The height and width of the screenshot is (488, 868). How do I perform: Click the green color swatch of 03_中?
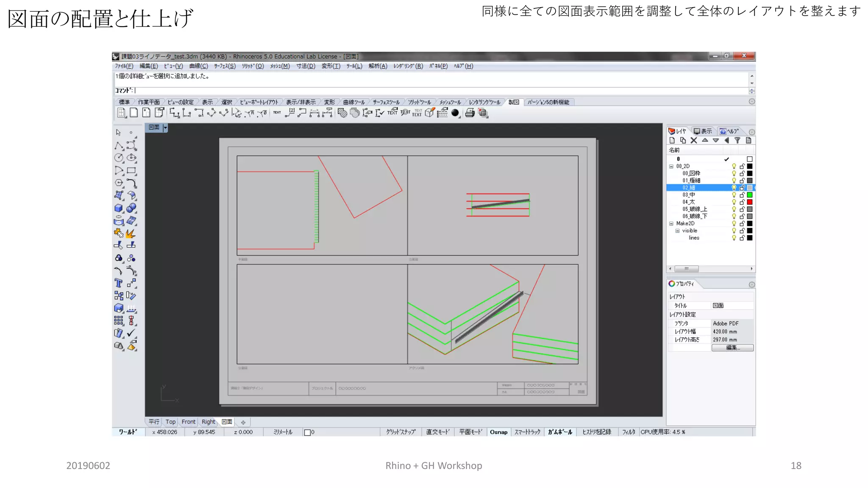coord(749,195)
